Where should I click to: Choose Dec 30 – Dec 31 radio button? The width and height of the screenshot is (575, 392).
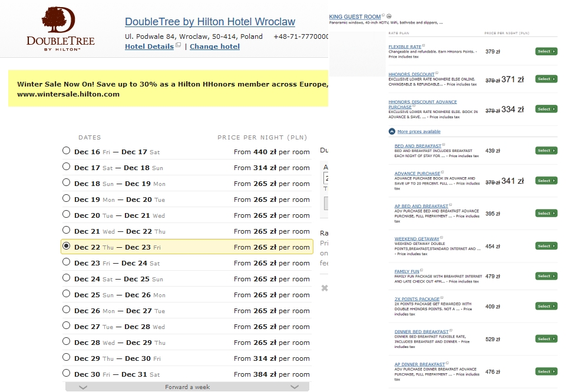pyautogui.click(x=66, y=373)
